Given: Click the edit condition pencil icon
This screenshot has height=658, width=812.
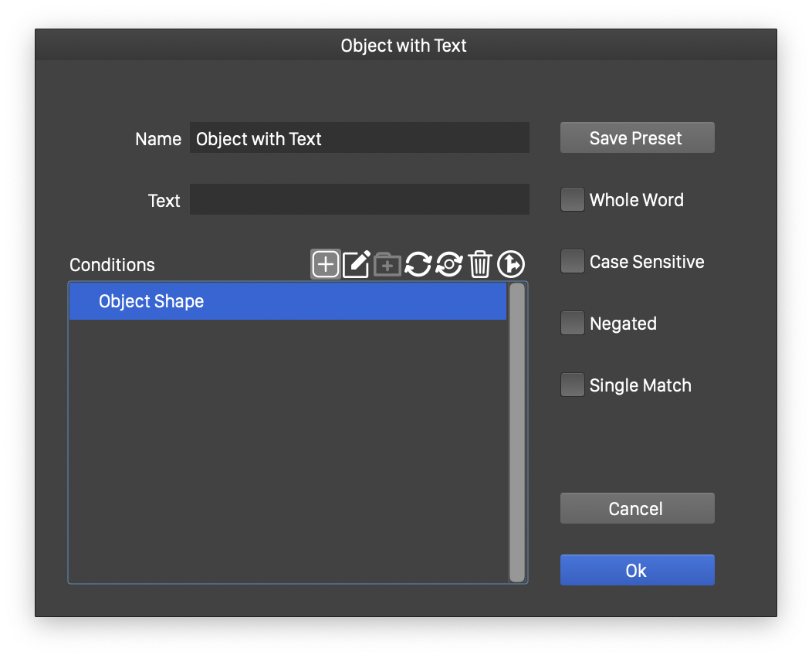Looking at the screenshot, I should click(x=357, y=264).
